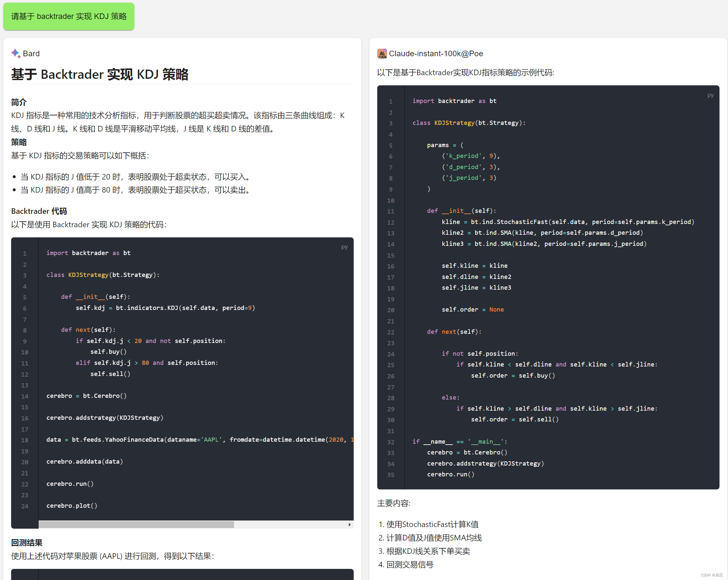The width and height of the screenshot is (728, 580).
Task: Click the YahooFinanceData line in Bard code
Action: point(200,439)
